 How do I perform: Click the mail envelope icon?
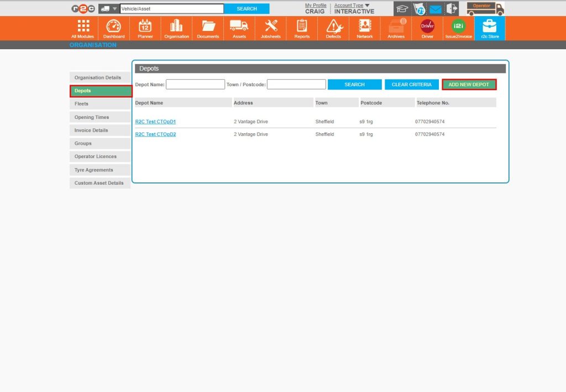click(x=436, y=9)
